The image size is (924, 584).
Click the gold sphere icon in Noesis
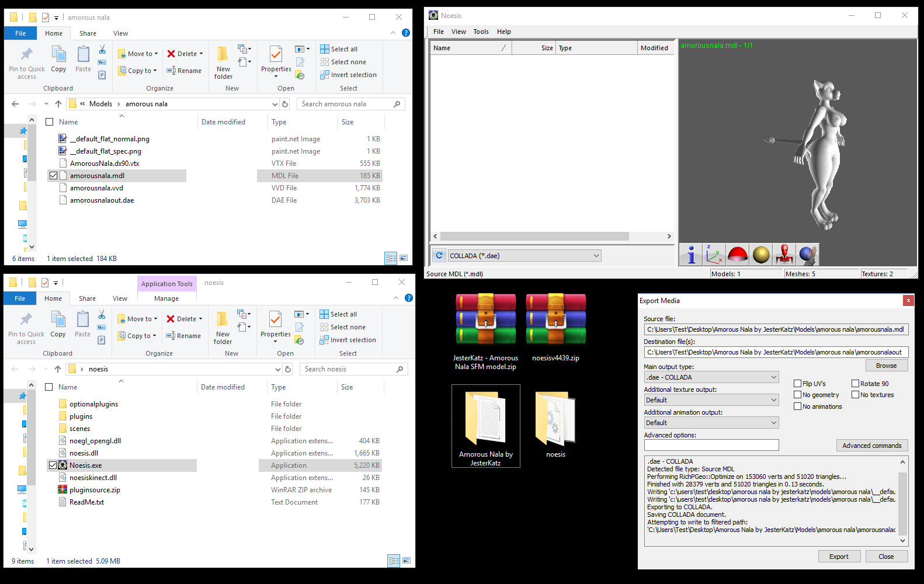pyautogui.click(x=761, y=255)
